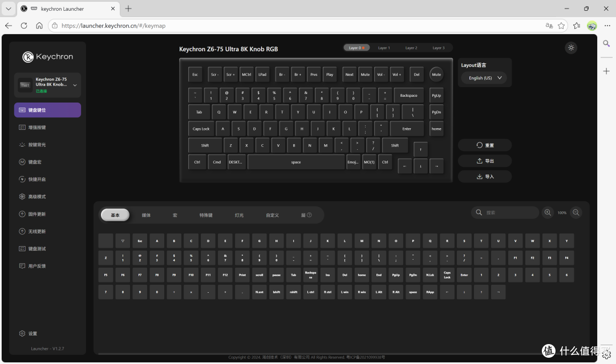Choose the N.Lck keycode in the list
The height and width of the screenshot is (364, 616).
point(430,275)
